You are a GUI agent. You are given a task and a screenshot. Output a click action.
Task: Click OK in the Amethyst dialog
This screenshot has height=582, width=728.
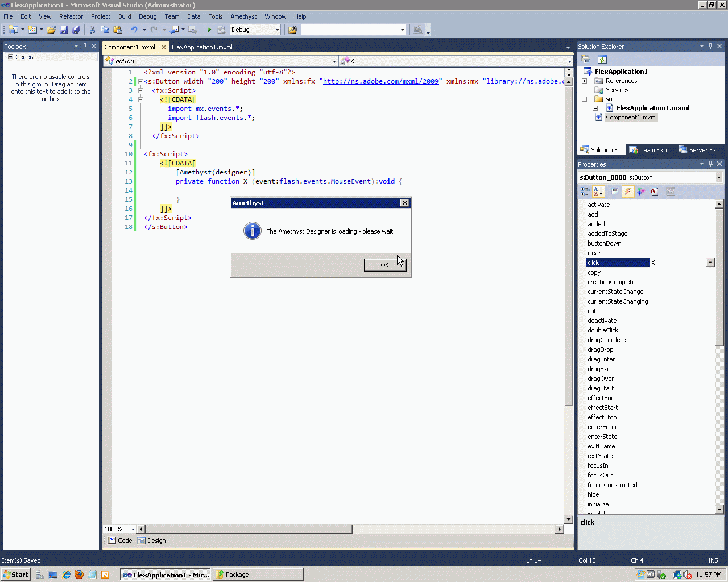tap(385, 265)
